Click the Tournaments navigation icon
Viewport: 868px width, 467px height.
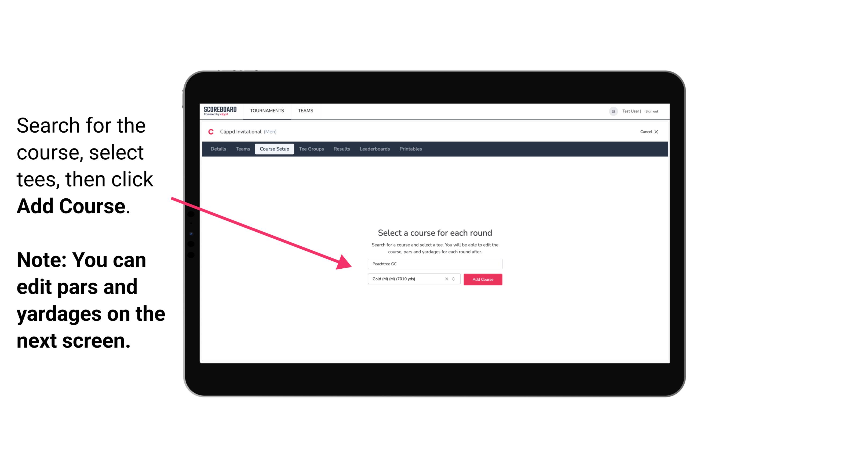point(266,110)
